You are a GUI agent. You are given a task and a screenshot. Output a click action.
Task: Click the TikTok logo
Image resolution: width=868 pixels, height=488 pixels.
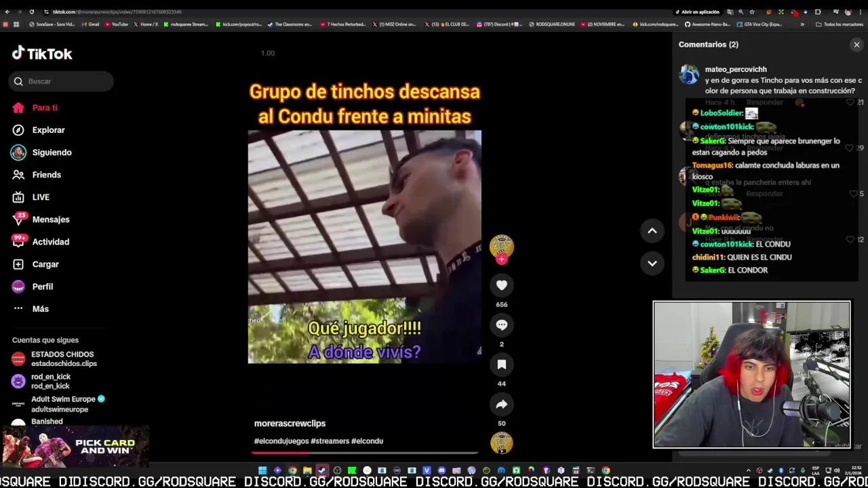(x=42, y=54)
